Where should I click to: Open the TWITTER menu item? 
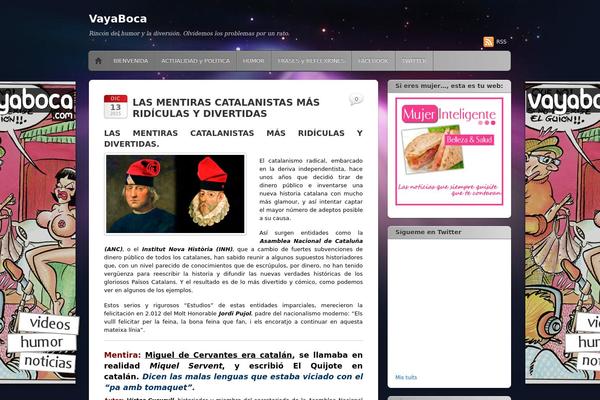click(x=414, y=61)
